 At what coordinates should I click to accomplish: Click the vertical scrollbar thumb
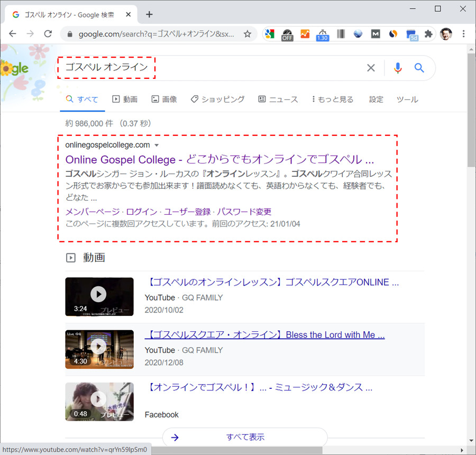point(471,110)
